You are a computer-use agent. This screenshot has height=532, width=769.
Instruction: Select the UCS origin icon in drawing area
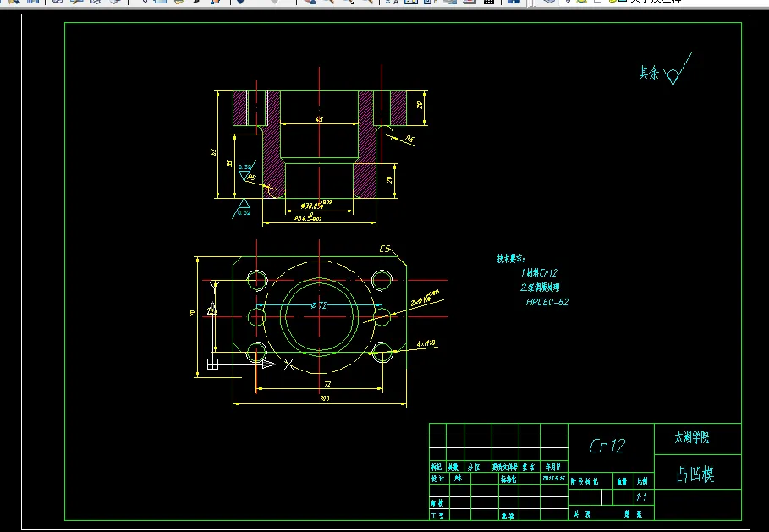(212, 364)
